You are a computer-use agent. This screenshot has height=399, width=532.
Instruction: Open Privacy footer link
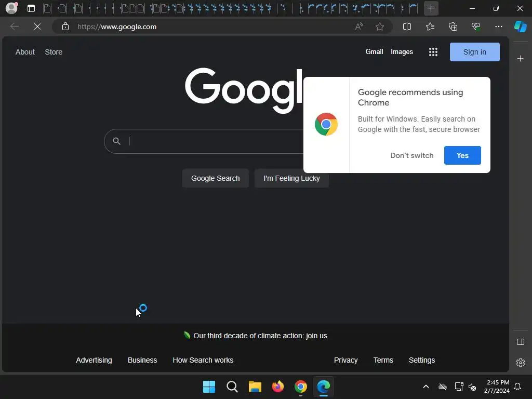tap(345, 360)
